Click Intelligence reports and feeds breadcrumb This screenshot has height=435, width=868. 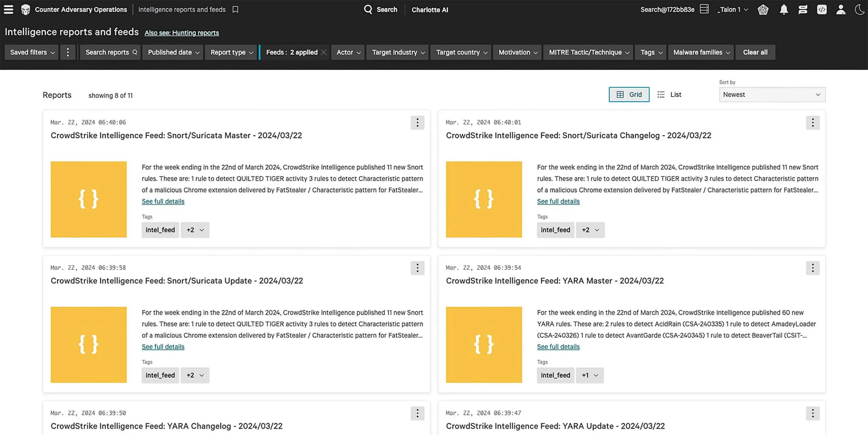(x=182, y=10)
